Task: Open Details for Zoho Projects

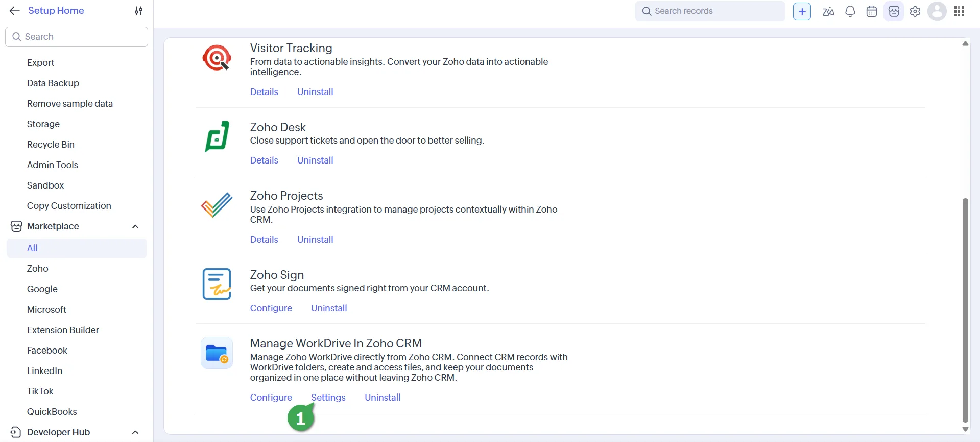Action: point(264,240)
